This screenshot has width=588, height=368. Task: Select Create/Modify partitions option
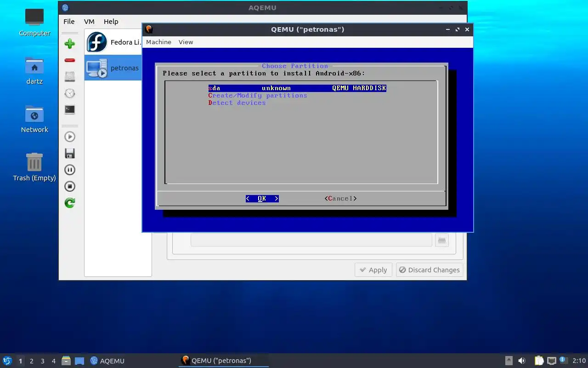[x=258, y=95]
